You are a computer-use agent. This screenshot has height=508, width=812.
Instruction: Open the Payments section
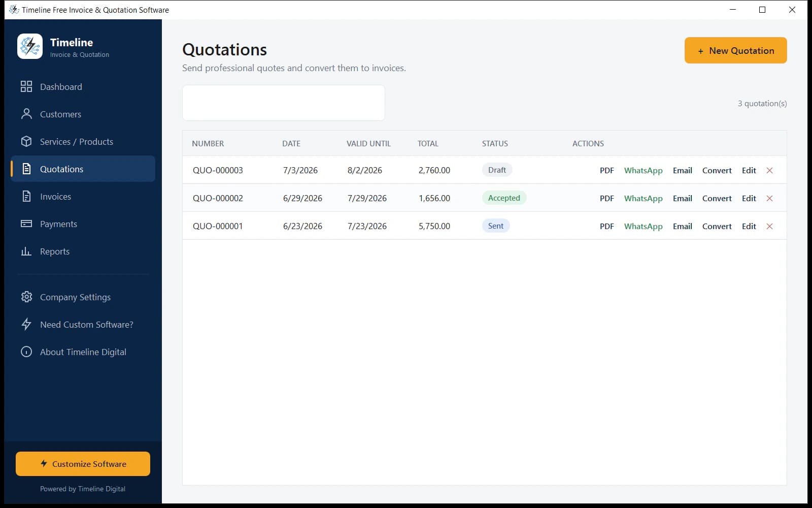pos(83,224)
